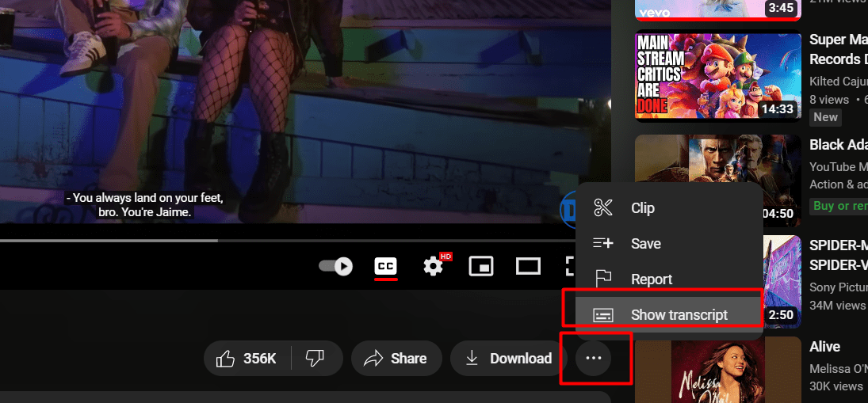Screen dimensions: 868x403
Task: Click the playlist-add Save icon
Action: click(602, 243)
